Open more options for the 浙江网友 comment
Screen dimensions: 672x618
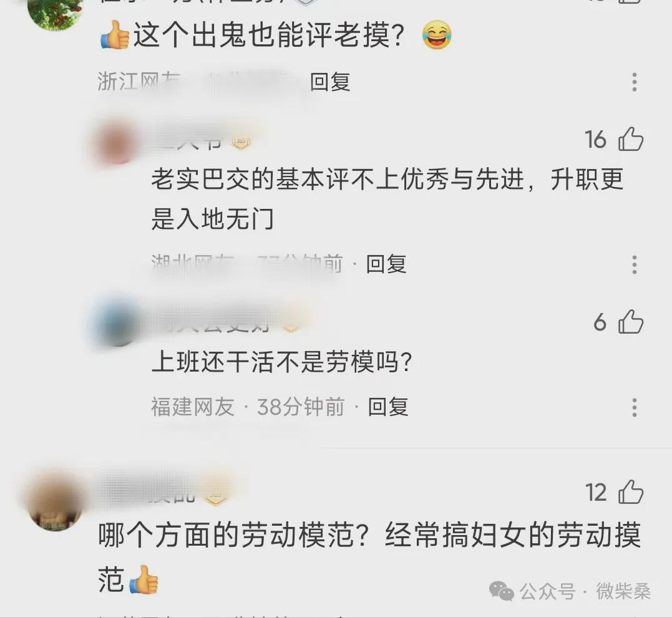[x=635, y=82]
